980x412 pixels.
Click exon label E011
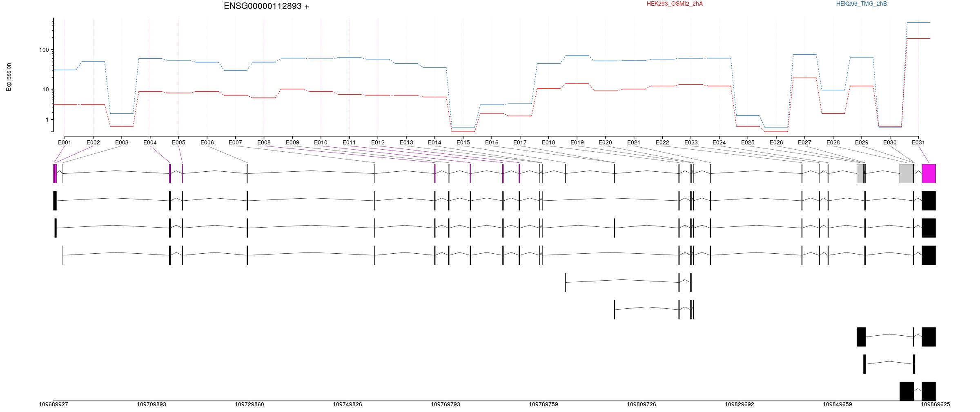pos(349,142)
